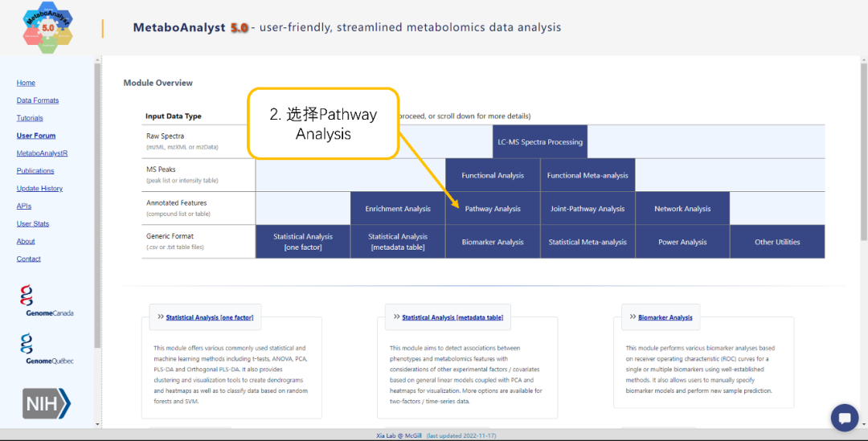868x441 pixels.
Task: Select the LC-MS Spectra Processing module
Action: pyautogui.click(x=540, y=142)
